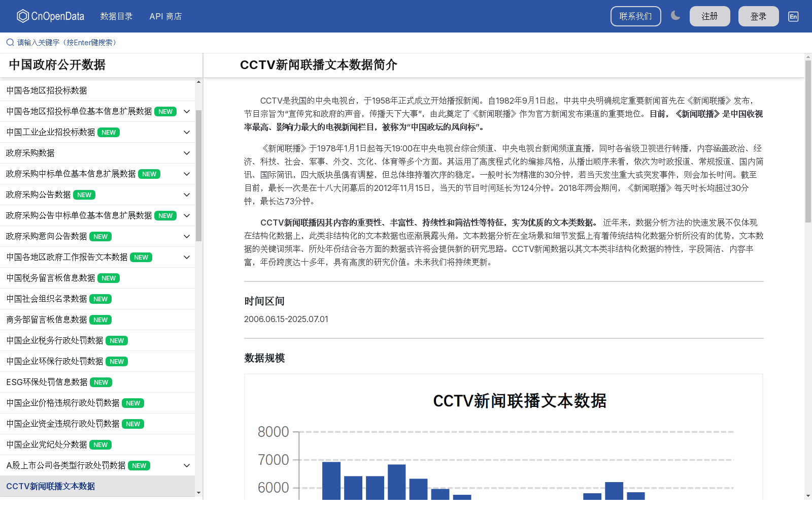This screenshot has width=812, height=508.
Task: Toggle dark mode moon icon
Action: click(x=675, y=16)
